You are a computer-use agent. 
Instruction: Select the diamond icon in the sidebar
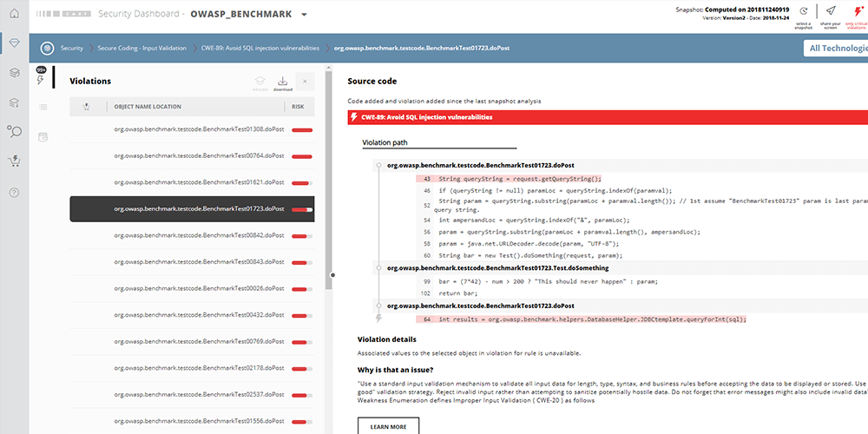tap(15, 43)
